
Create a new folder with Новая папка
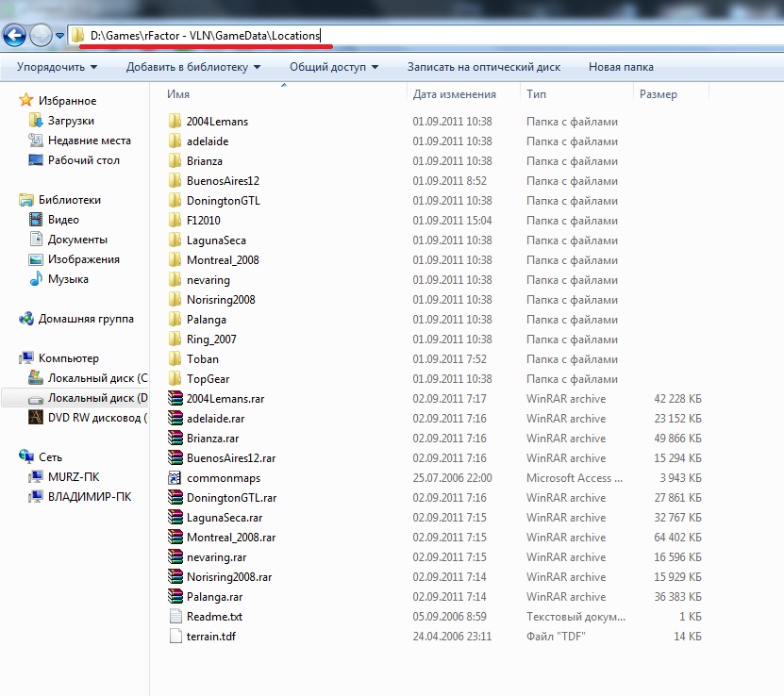pos(620,67)
